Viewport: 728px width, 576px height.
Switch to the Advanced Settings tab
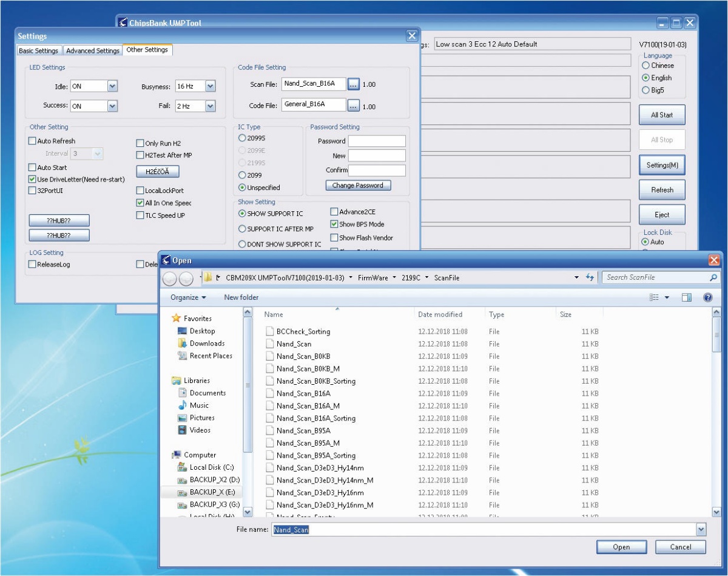pos(93,50)
